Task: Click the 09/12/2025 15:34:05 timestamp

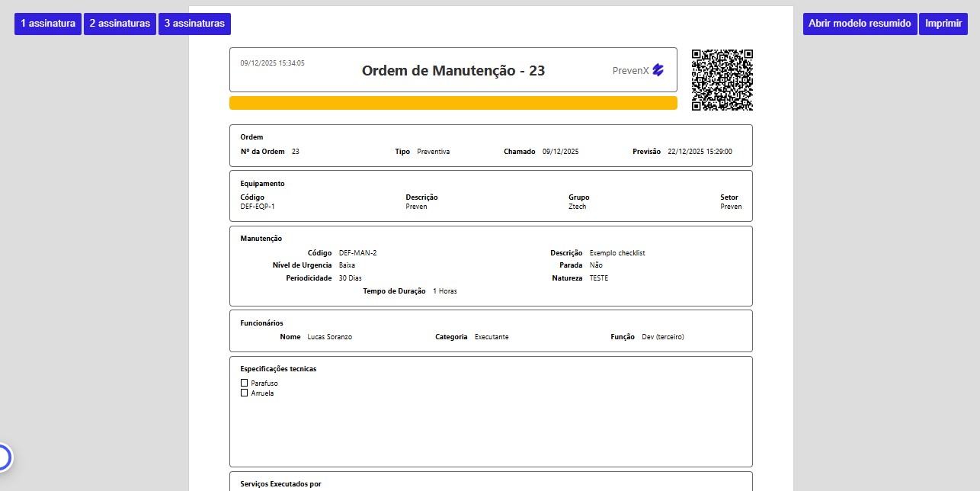Action: click(x=272, y=63)
